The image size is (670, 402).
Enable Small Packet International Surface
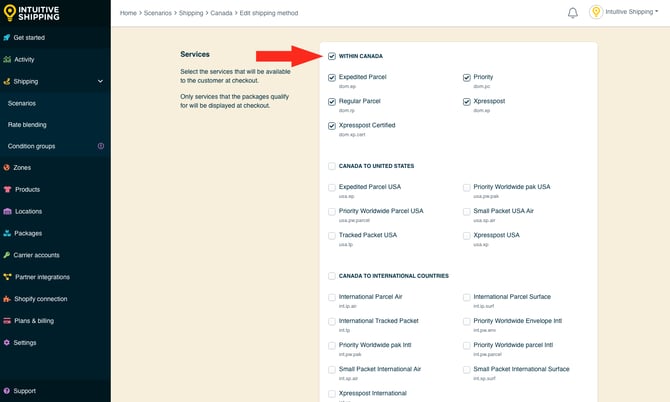467,370
